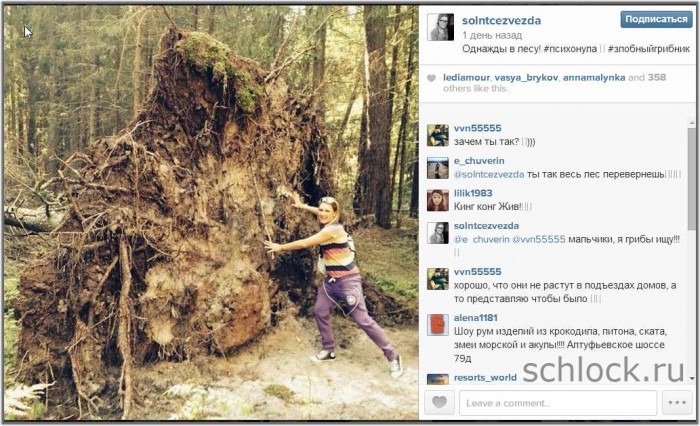Click the #злобныйгрибник hashtag
This screenshot has width=700, height=426.
click(649, 49)
